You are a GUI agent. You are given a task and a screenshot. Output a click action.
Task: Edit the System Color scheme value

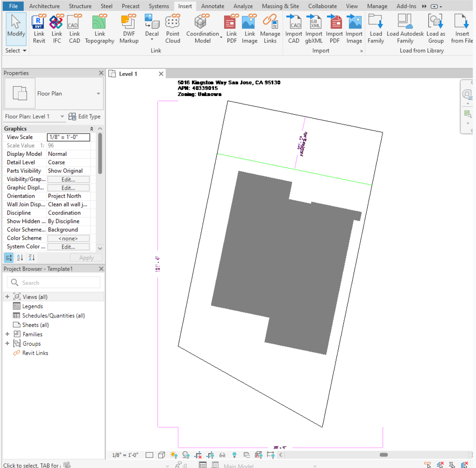point(68,247)
